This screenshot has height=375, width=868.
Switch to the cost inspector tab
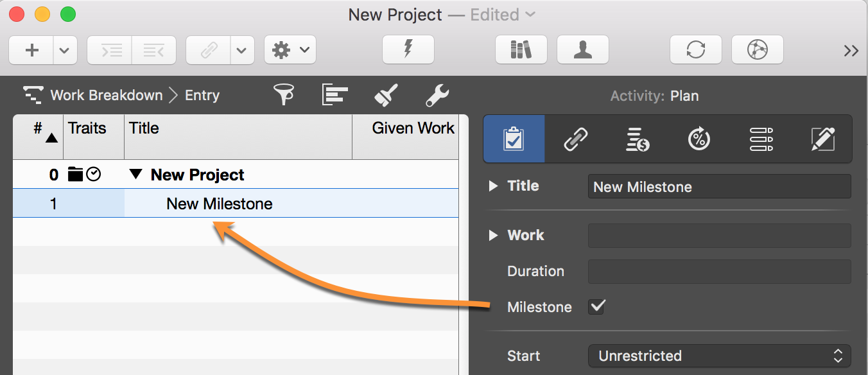tap(637, 139)
